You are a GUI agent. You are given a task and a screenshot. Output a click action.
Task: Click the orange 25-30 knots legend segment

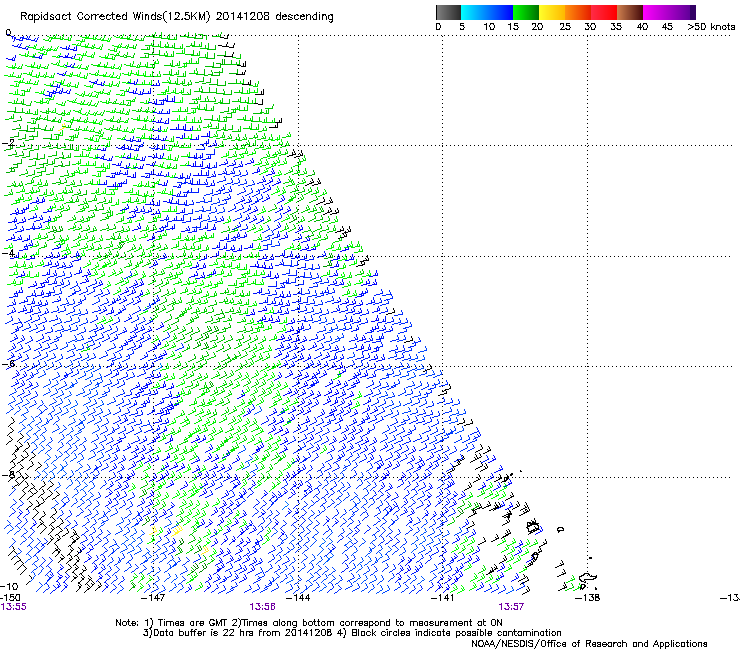(x=578, y=12)
